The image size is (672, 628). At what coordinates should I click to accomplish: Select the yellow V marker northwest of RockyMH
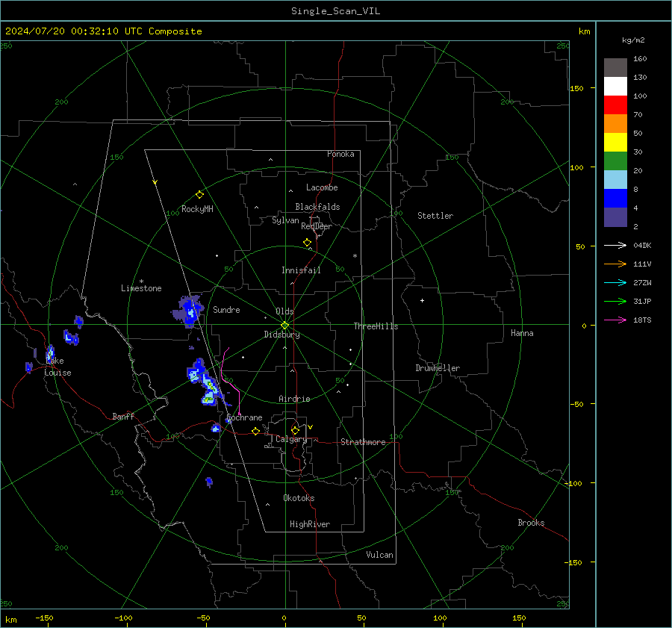tap(155, 182)
